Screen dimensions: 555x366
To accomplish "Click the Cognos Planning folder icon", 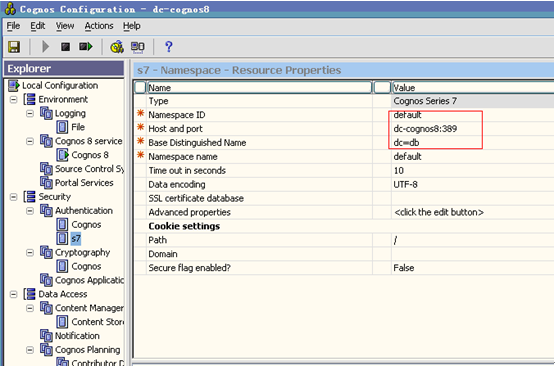I will tap(46, 350).
